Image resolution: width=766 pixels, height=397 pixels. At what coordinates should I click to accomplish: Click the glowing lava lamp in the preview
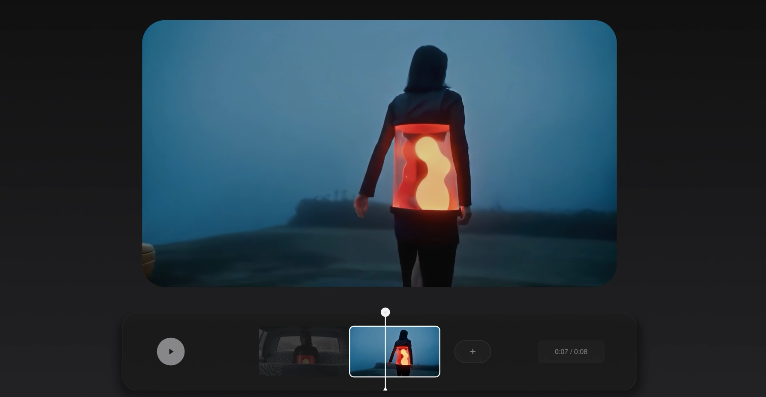[x=427, y=167]
